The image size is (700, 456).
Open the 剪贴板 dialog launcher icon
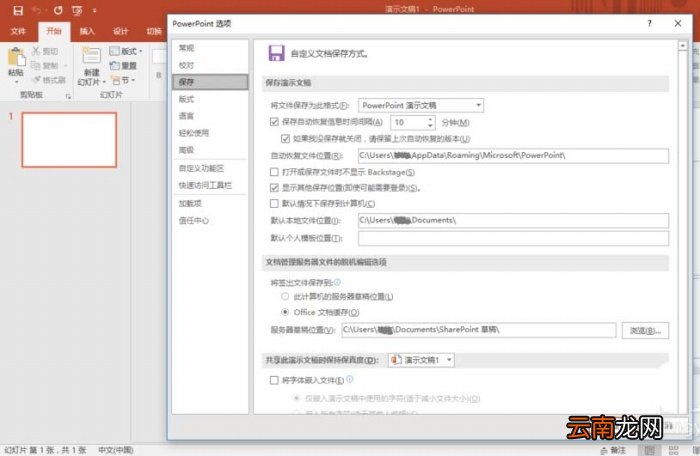tap(68, 96)
